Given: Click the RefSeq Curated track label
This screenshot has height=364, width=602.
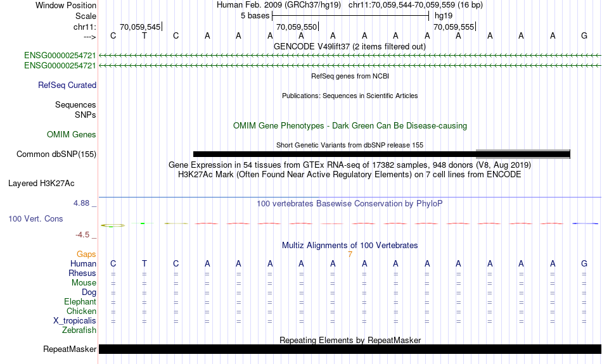Looking at the screenshot, I should click(x=67, y=85).
